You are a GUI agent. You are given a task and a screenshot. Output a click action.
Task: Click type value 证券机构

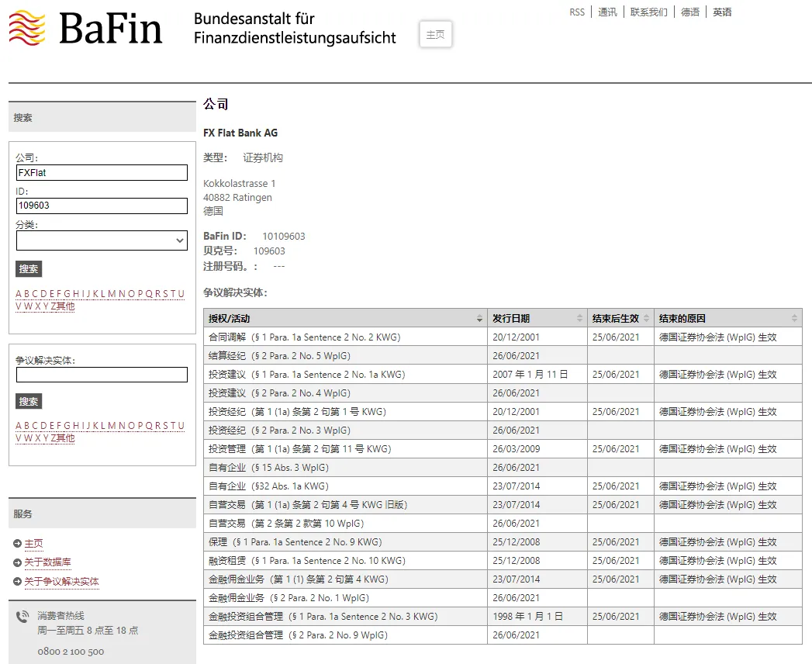[x=263, y=157]
